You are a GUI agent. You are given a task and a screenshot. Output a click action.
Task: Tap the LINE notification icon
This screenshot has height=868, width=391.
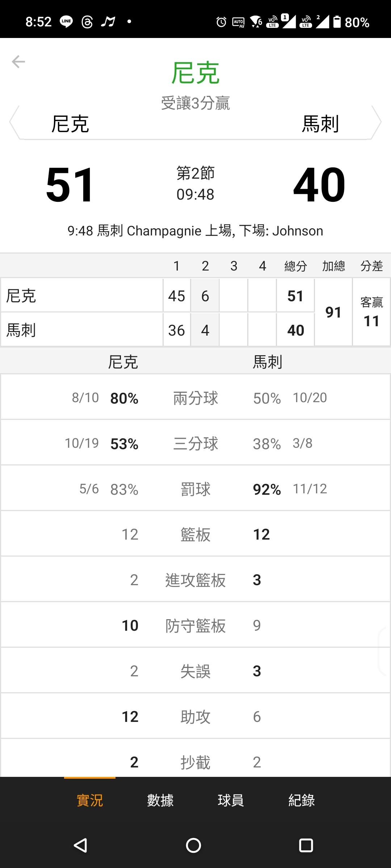pyautogui.click(x=66, y=22)
